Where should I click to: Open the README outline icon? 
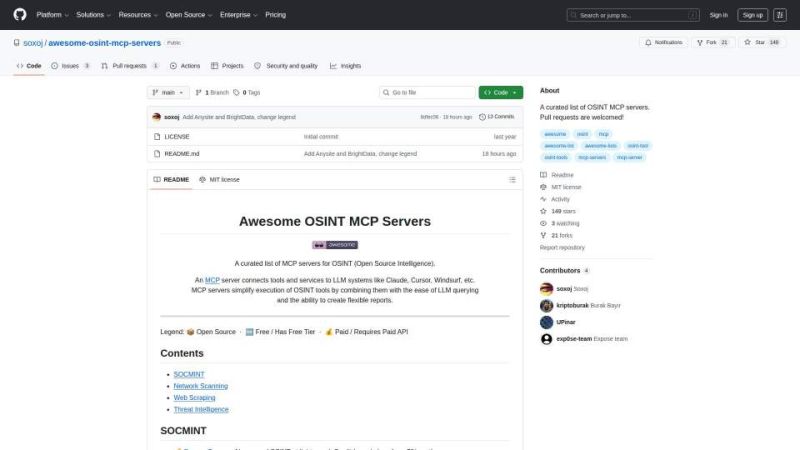512,180
